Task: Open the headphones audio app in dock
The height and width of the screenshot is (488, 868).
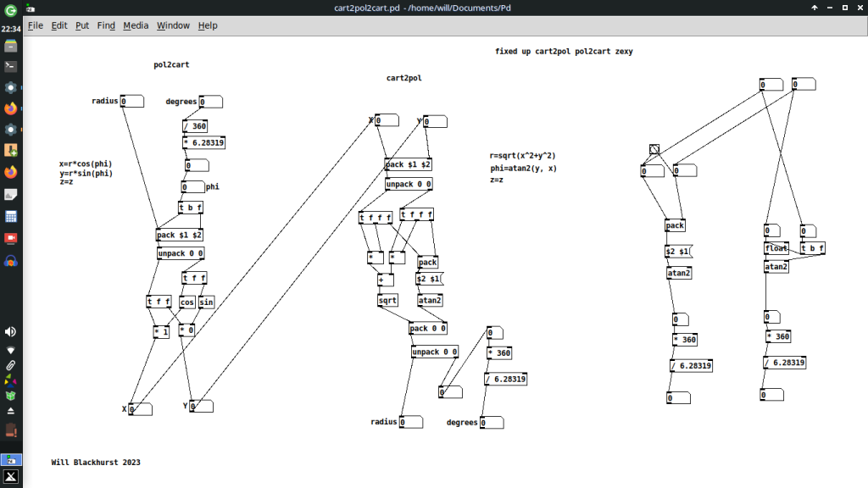Action: click(x=10, y=261)
